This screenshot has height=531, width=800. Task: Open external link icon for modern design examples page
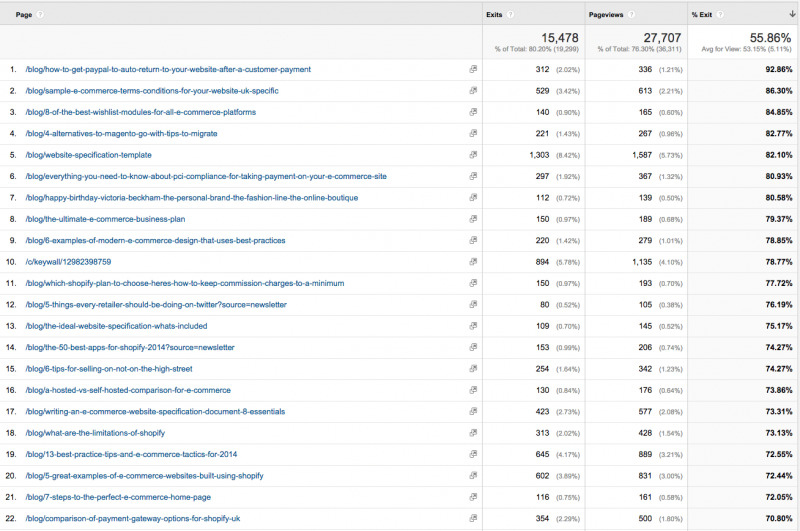coord(473,240)
